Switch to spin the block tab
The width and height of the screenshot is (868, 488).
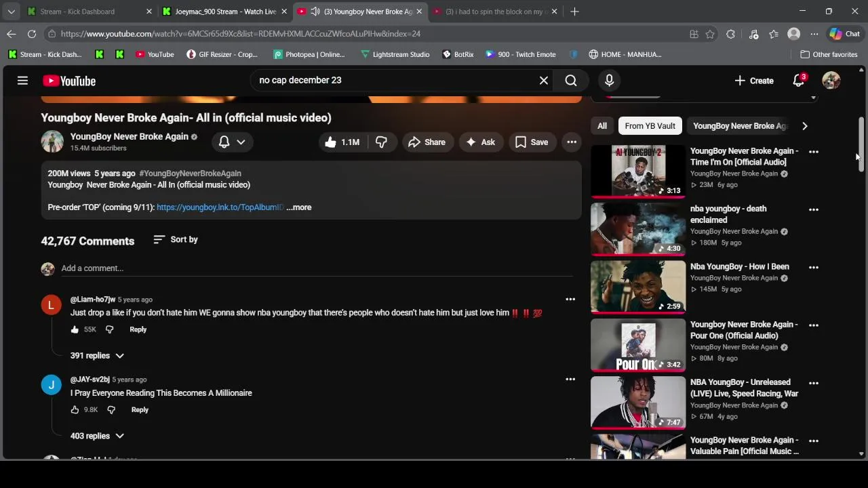click(496, 12)
